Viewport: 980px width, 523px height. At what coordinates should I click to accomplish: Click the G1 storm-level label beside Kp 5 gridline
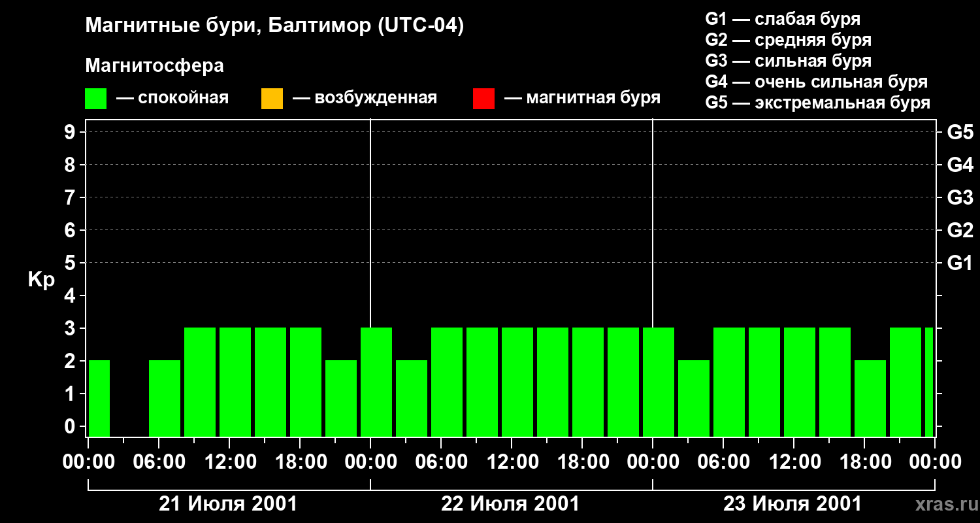[960, 263]
